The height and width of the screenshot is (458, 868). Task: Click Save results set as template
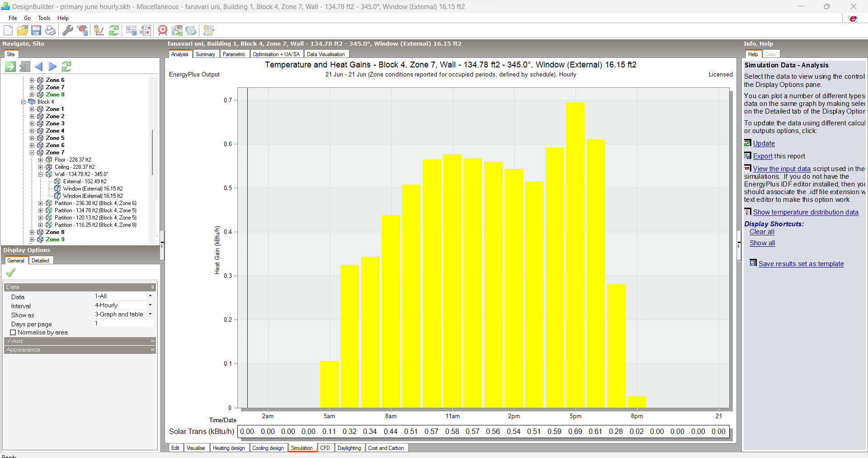click(801, 264)
